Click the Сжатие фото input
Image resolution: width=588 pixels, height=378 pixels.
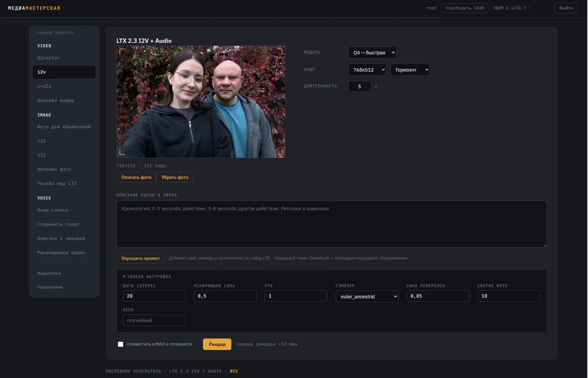[509, 296]
